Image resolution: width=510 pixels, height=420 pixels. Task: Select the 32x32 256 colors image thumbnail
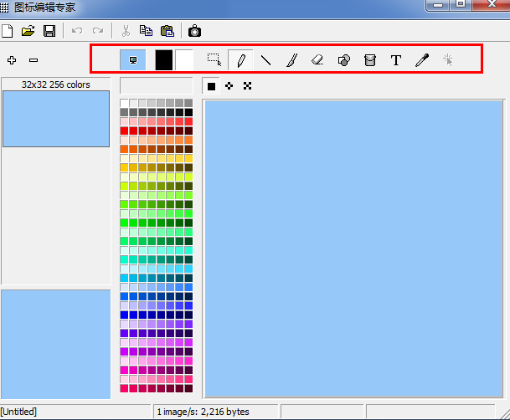pos(57,119)
